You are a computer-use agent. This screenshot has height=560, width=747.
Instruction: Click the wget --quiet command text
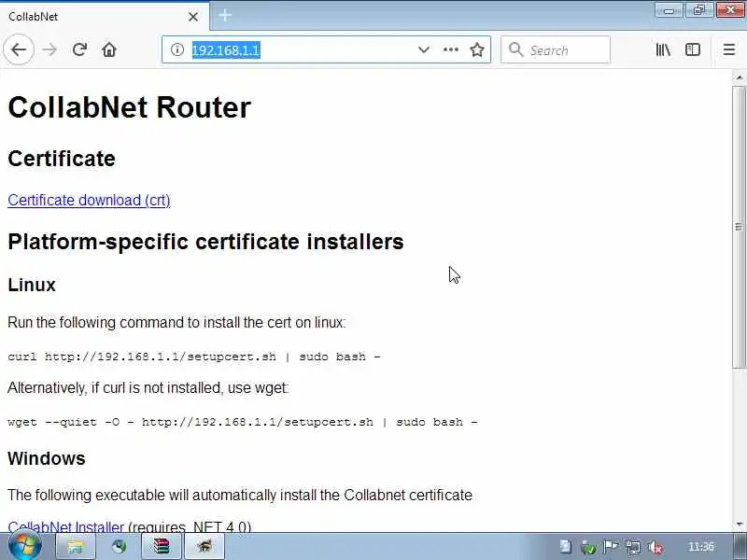coord(243,422)
